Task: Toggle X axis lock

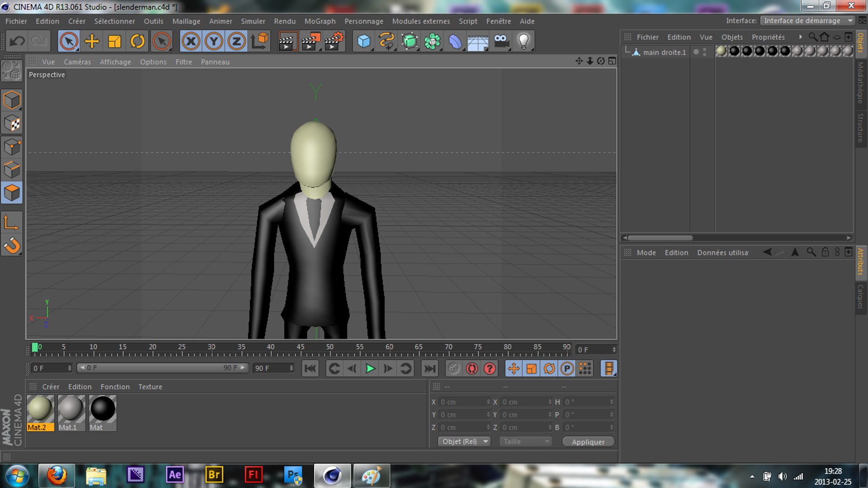Action: (191, 42)
